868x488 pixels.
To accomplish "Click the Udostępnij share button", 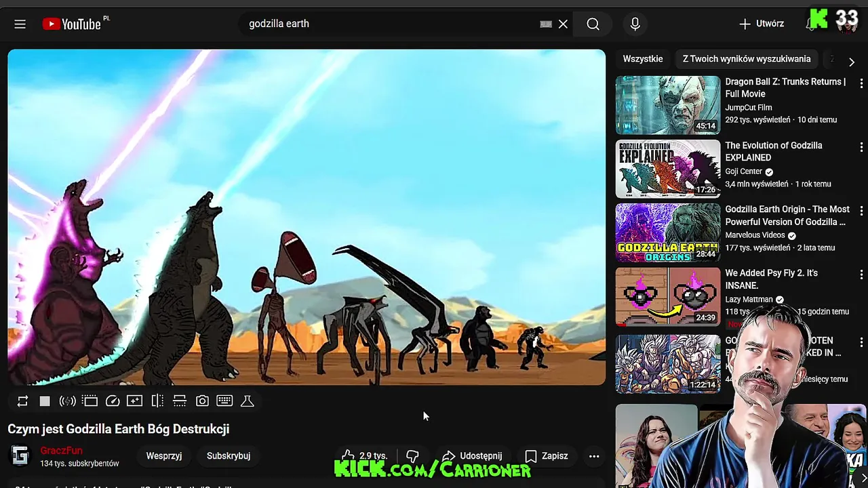I will coord(473,456).
